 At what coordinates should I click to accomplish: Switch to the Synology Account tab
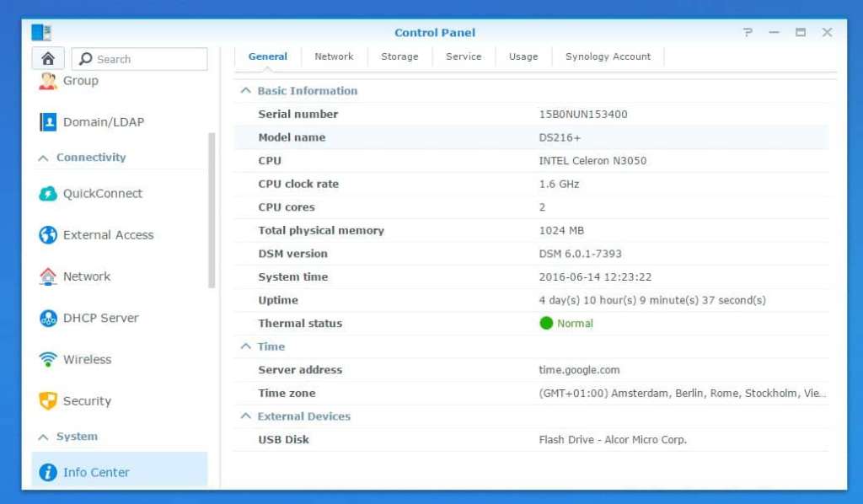tap(608, 56)
